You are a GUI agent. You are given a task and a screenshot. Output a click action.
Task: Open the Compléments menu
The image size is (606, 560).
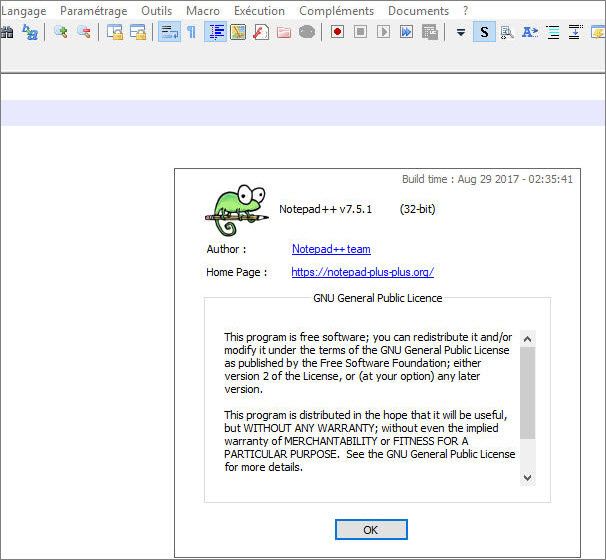[337, 11]
